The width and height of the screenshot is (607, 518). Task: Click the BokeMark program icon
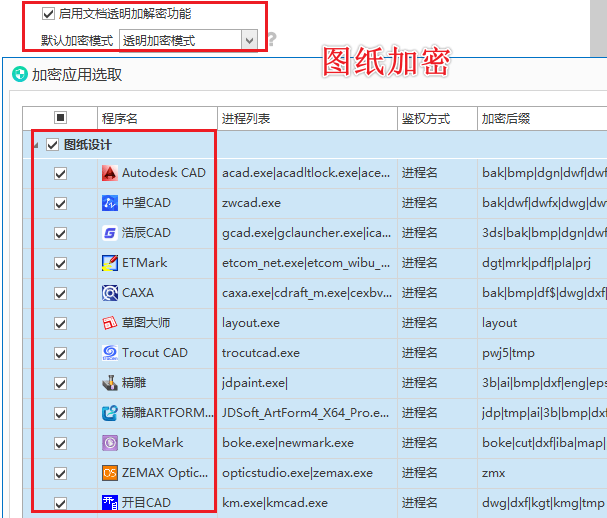click(110, 443)
